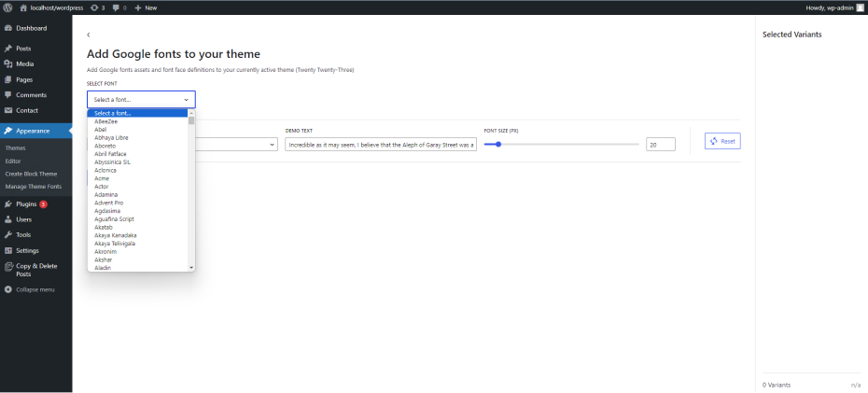This screenshot has width=868, height=393.
Task: Click the Collapse menu arrow icon
Action: (x=7, y=289)
